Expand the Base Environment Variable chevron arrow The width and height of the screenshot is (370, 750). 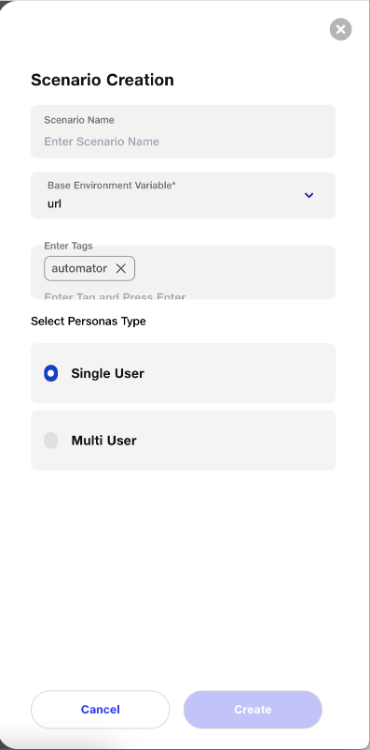click(x=309, y=195)
